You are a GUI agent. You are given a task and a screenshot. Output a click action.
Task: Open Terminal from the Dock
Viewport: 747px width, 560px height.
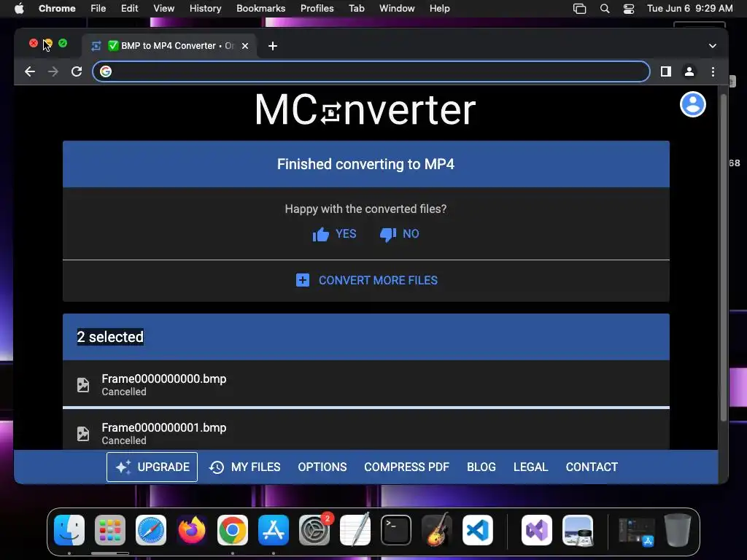(x=396, y=530)
